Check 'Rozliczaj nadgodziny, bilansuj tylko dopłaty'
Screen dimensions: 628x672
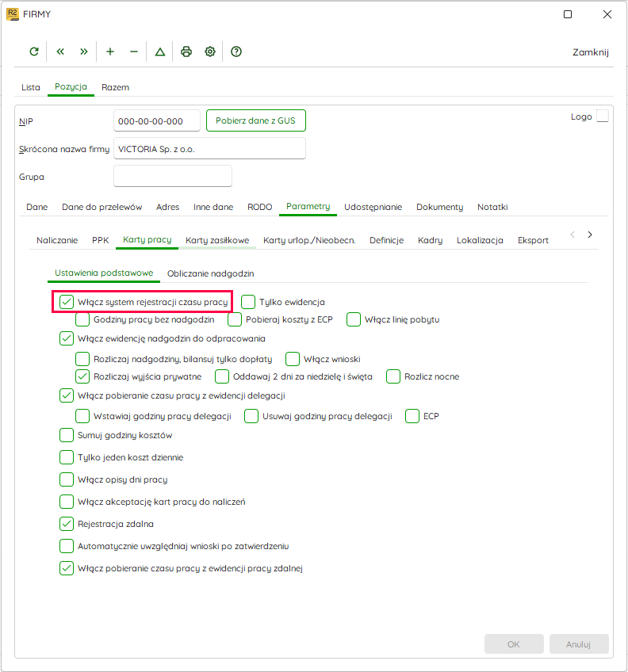click(82, 359)
